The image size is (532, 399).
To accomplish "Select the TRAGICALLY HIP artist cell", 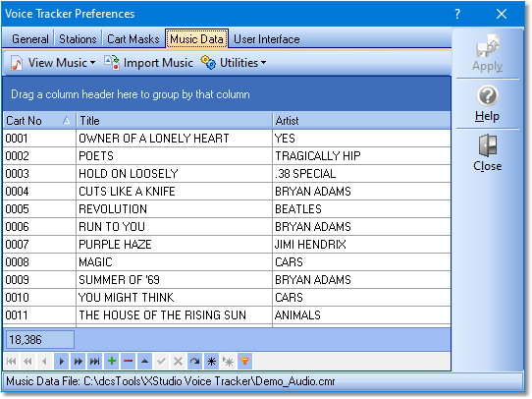I will point(361,156).
